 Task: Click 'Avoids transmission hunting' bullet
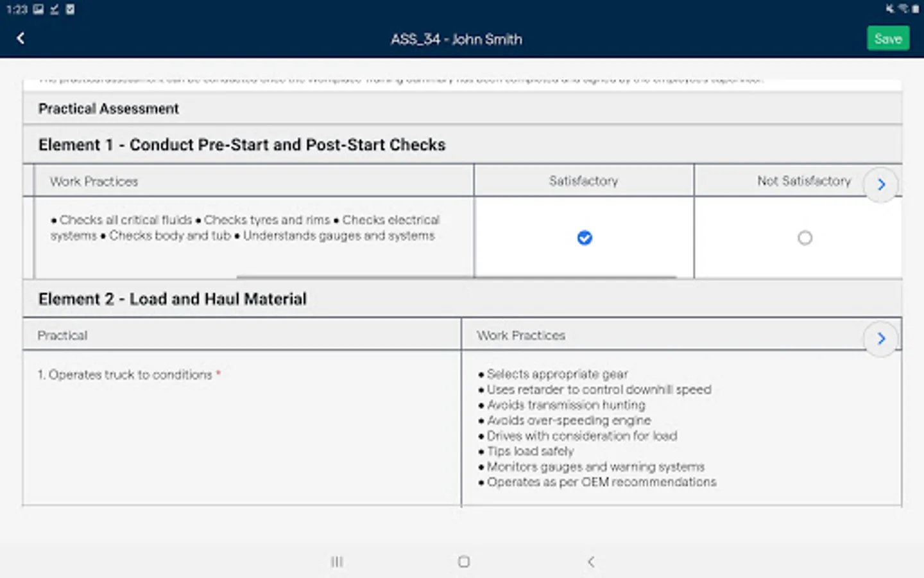pyautogui.click(x=562, y=405)
